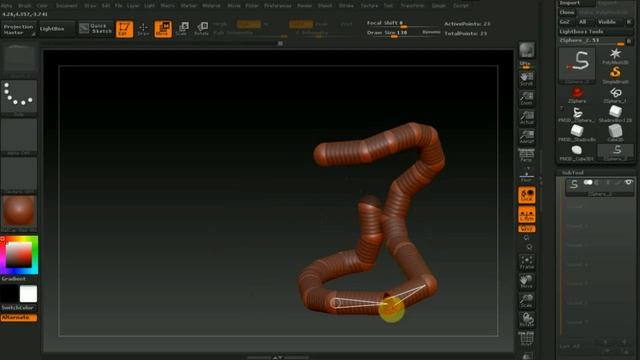
Task: Select the PM3D_Cube3D tool
Action: [577, 153]
